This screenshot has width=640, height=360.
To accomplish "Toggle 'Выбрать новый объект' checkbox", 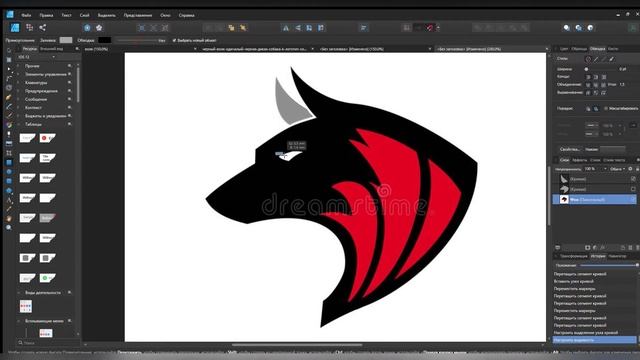I will pos(174,40).
